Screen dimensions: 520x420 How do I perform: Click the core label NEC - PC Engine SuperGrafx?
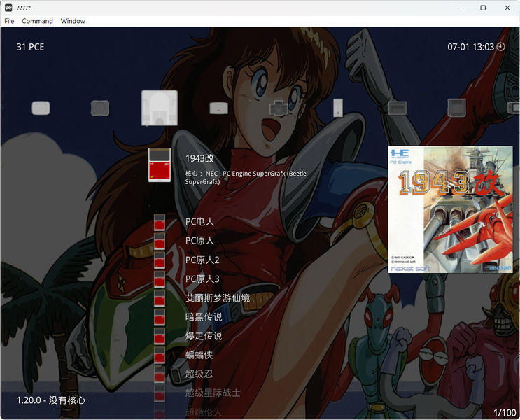(246, 178)
